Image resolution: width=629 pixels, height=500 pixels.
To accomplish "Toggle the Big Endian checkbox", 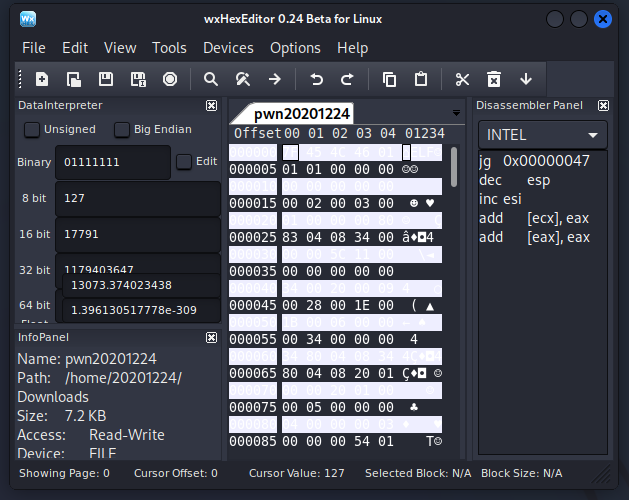I will point(122,129).
